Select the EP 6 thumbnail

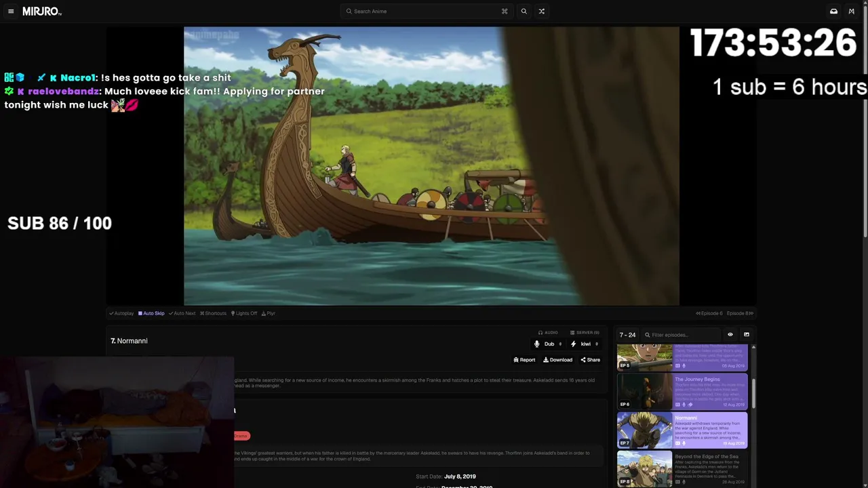click(644, 391)
